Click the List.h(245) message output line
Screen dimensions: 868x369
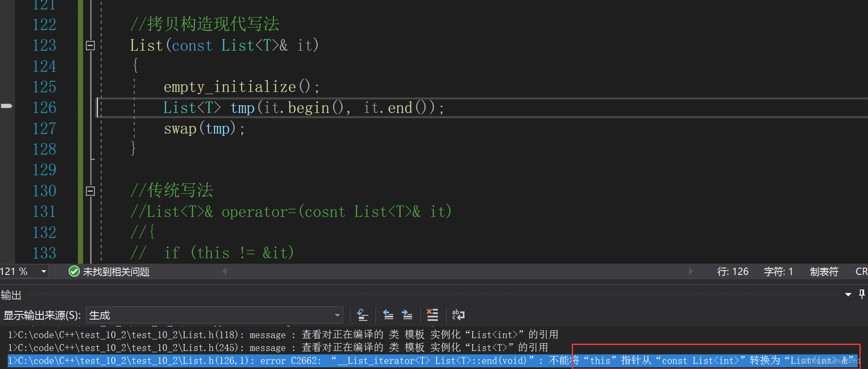(x=278, y=347)
